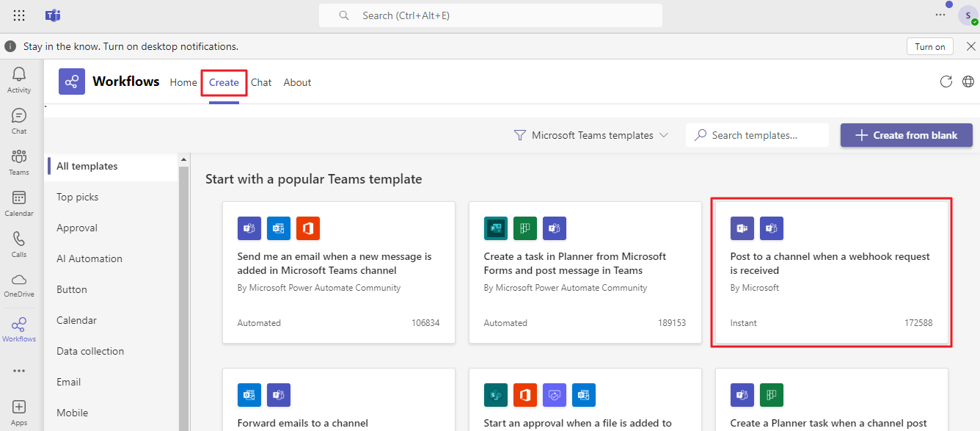980x431 pixels.
Task: Open Start an approval template card
Action: (x=585, y=399)
